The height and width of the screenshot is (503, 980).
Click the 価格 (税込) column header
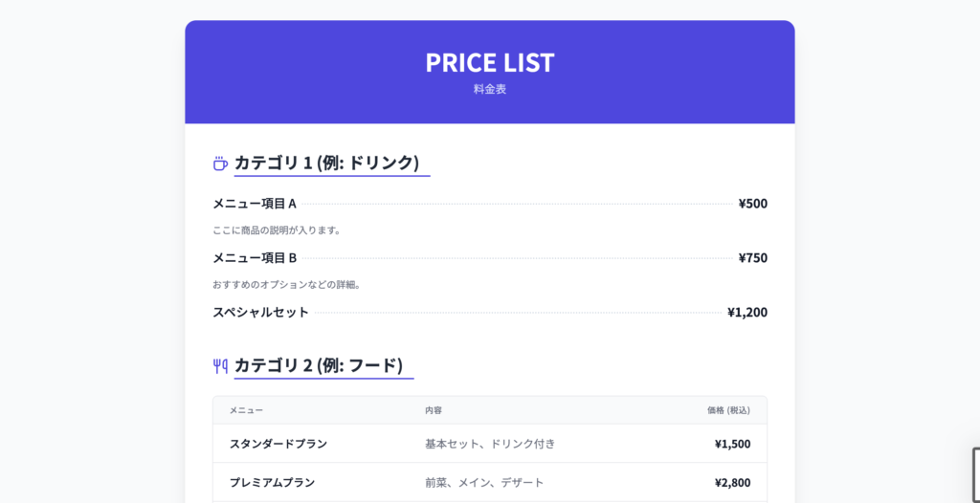click(x=728, y=410)
